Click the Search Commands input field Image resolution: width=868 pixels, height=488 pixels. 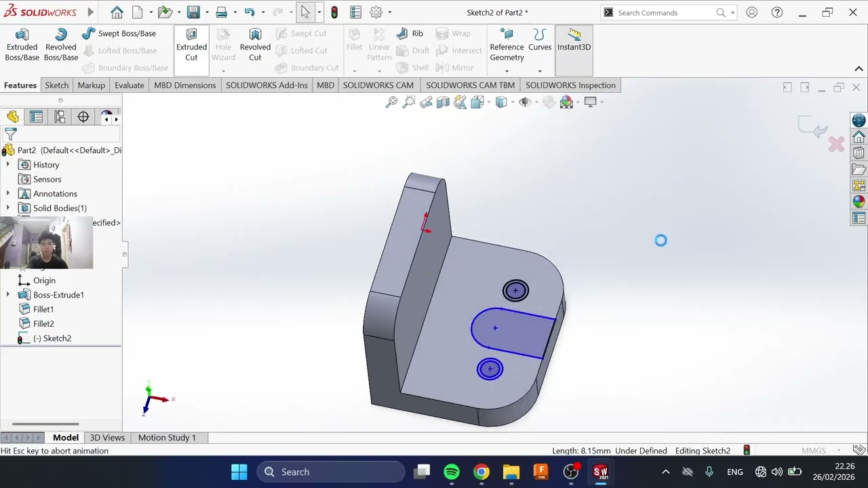665,12
